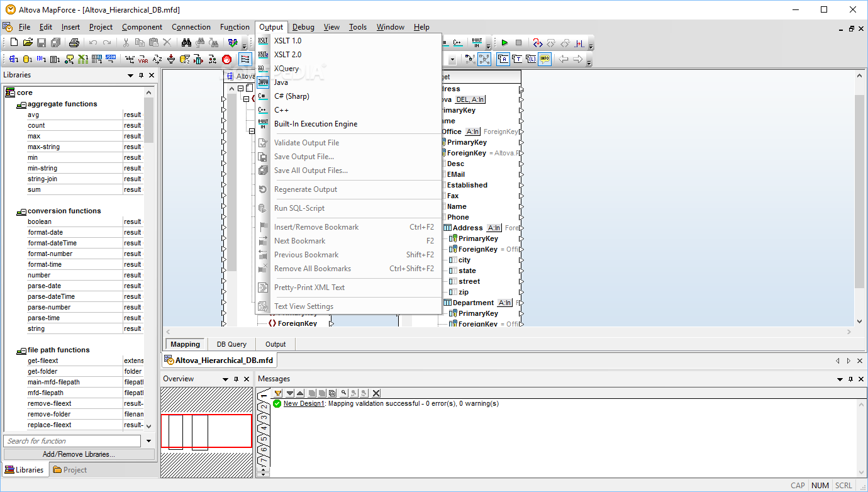This screenshot has height=492, width=868.
Task: Open the Overview panel dropdown arrow
Action: point(226,379)
